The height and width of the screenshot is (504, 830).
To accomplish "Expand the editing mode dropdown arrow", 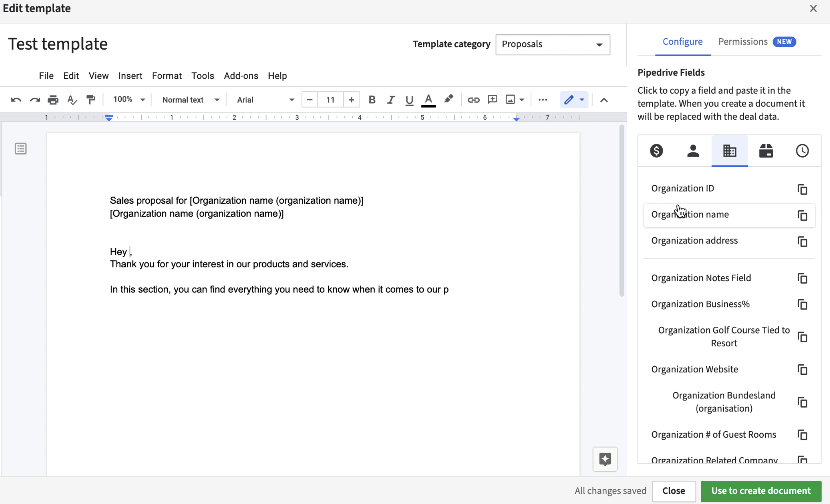I will 582,100.
